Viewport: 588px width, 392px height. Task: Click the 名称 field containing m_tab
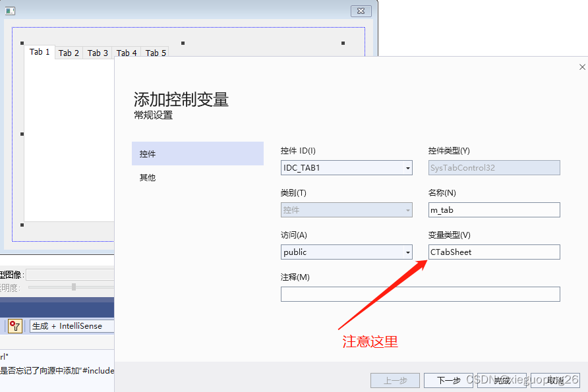[494, 210]
